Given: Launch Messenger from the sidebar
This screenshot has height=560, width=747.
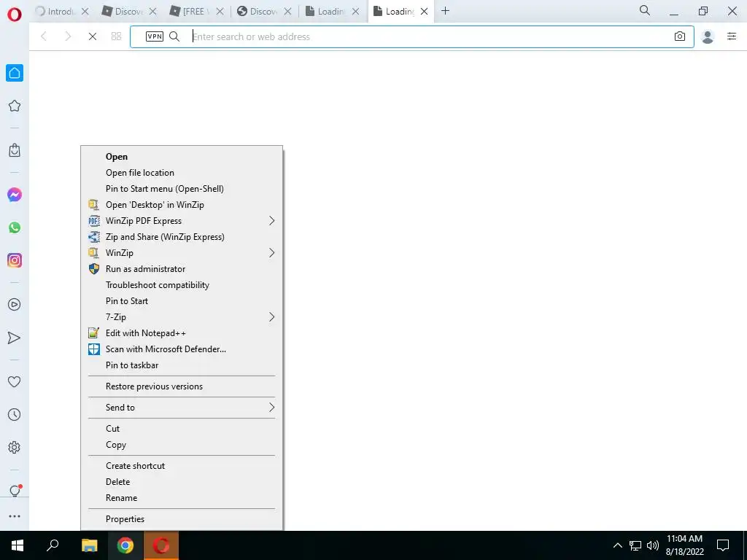Looking at the screenshot, I should point(15,195).
